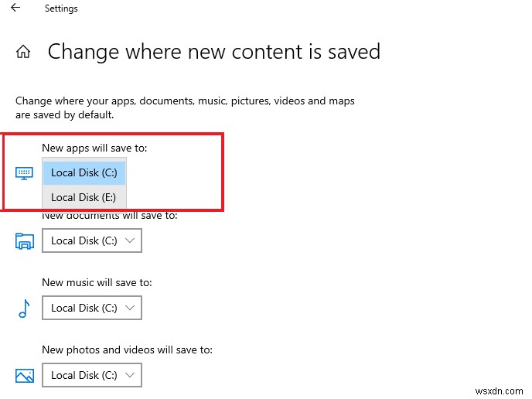Screen dimensions: 532x399
Task: Click the chevron arrow on the music dropdown
Action: point(130,308)
